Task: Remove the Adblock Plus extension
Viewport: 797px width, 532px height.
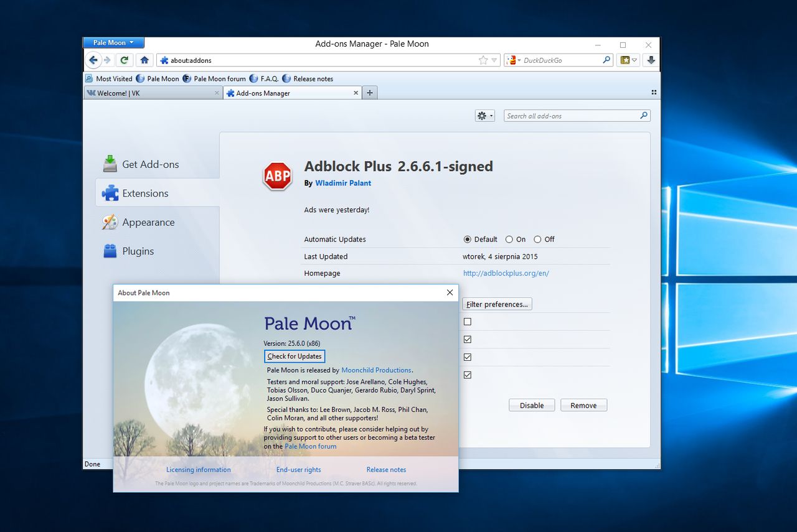Action: click(x=583, y=405)
